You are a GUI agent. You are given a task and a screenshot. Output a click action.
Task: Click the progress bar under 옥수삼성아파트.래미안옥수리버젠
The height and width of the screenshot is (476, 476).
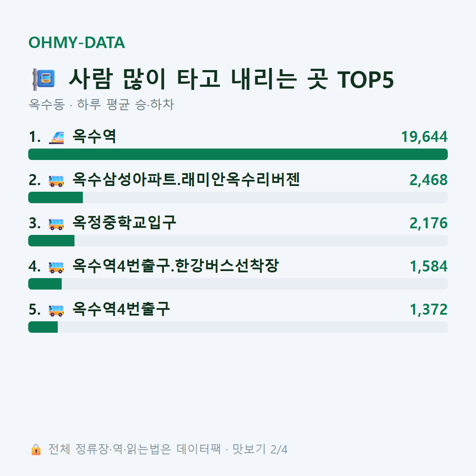pyautogui.click(x=238, y=197)
